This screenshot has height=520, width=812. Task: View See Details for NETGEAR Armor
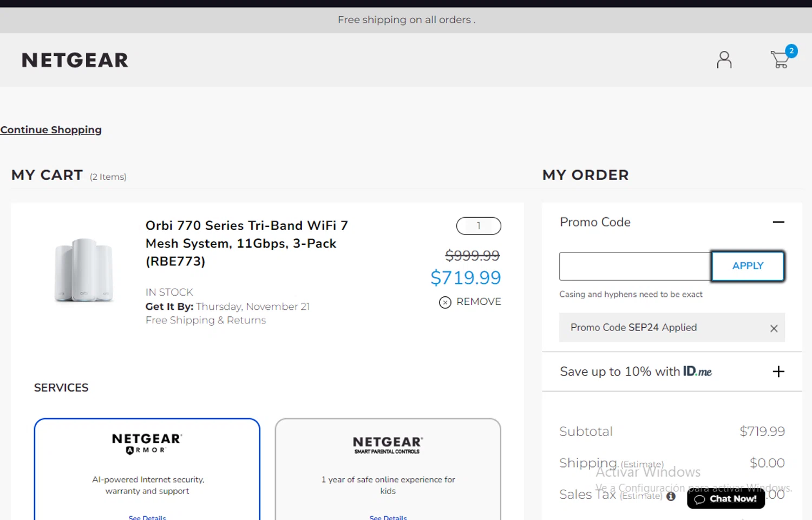click(x=147, y=517)
